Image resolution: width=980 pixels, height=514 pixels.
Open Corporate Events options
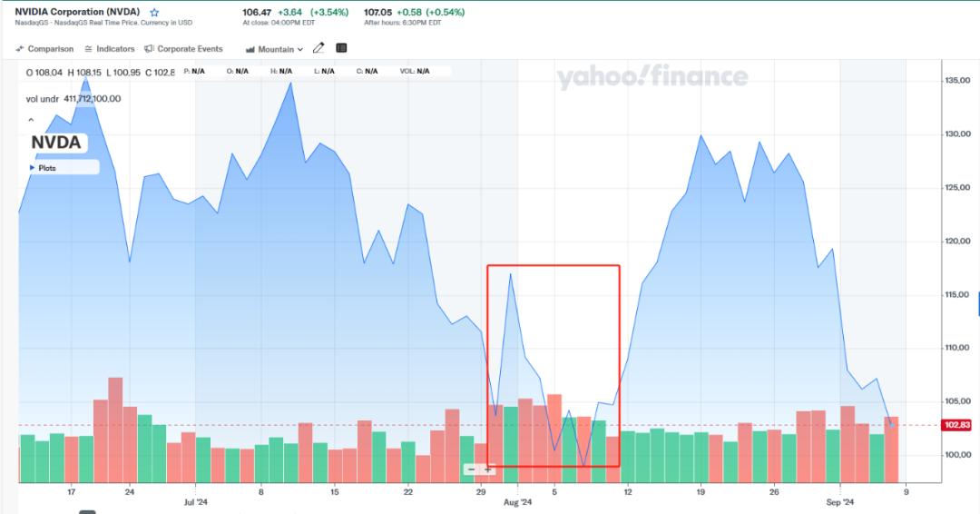coord(190,49)
